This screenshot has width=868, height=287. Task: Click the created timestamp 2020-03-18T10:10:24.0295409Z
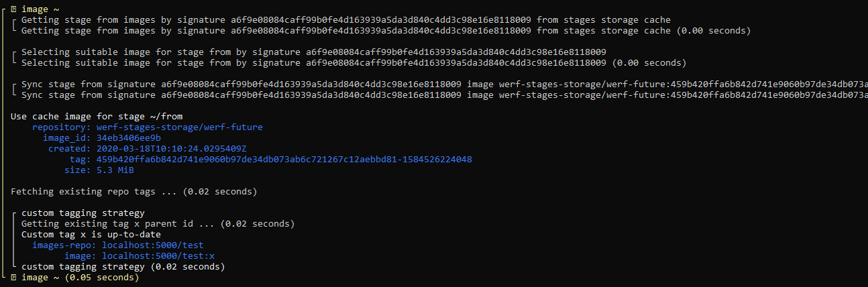[x=172, y=149]
